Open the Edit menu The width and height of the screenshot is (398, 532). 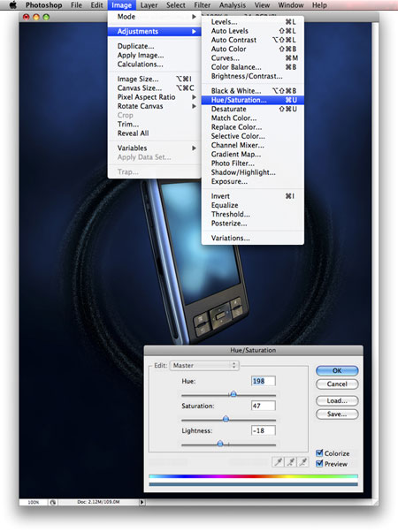pyautogui.click(x=96, y=5)
